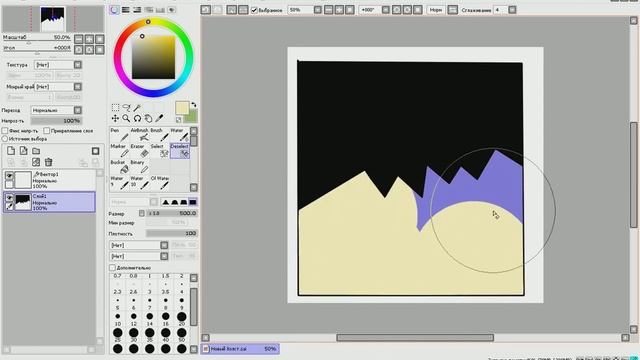Toggle the 'Выбранное' checkbox in toolbar
Image resolution: width=640 pixels, height=360 pixels.
[254, 10]
